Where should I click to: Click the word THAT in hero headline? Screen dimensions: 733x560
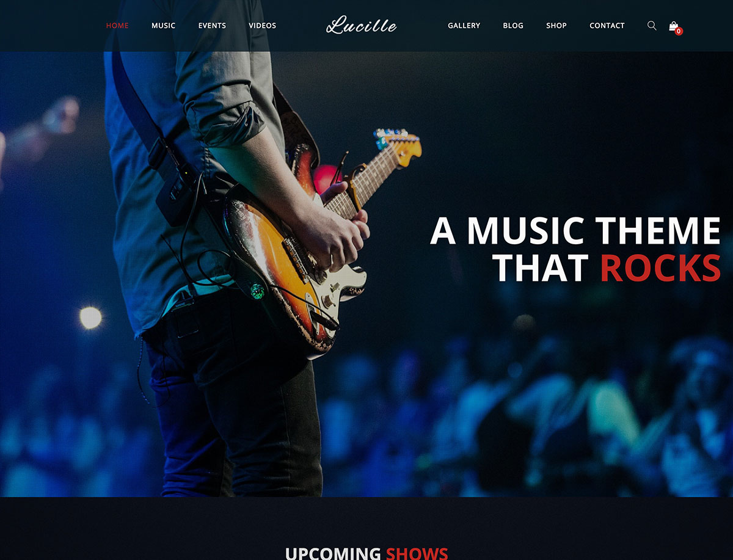point(541,267)
